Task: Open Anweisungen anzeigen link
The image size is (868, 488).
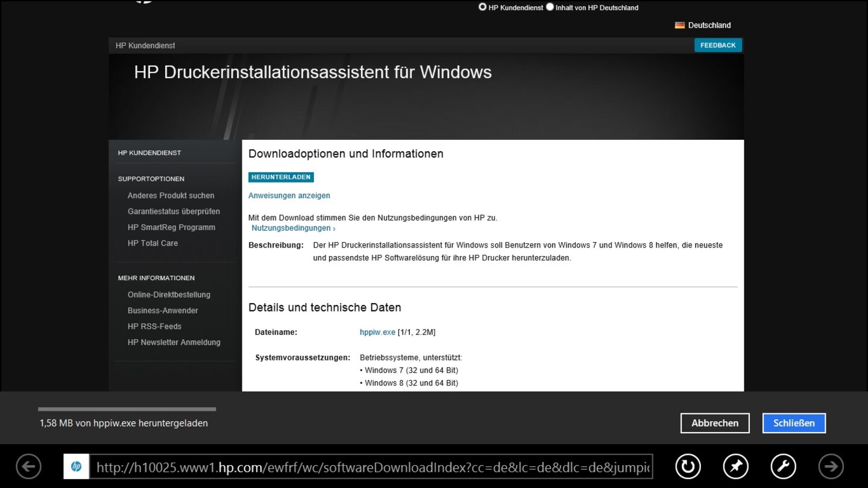Action: [289, 196]
